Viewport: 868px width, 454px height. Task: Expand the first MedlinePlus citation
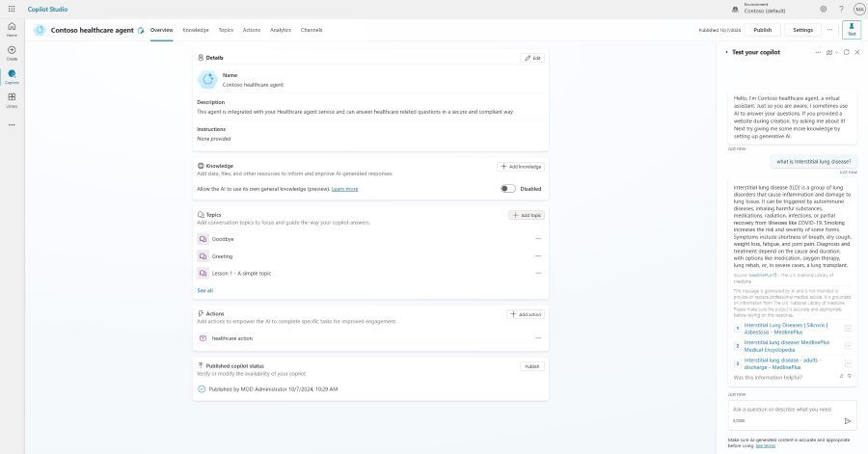(848, 329)
